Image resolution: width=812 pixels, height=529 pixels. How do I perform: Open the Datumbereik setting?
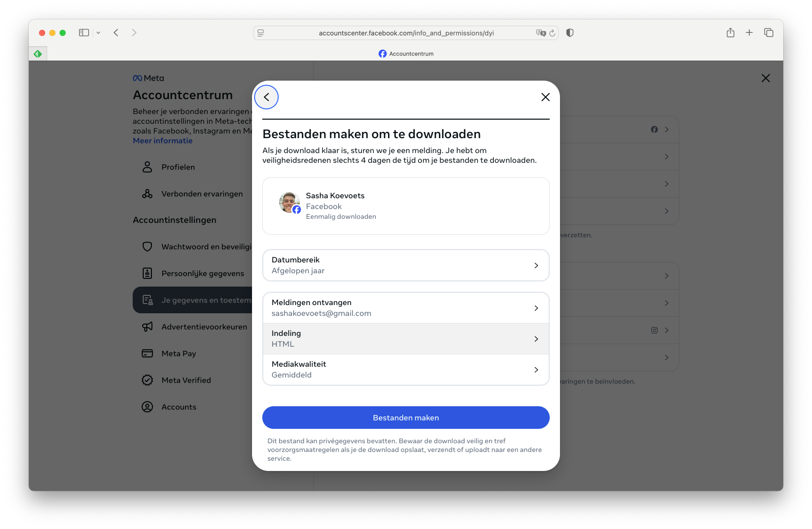point(406,265)
